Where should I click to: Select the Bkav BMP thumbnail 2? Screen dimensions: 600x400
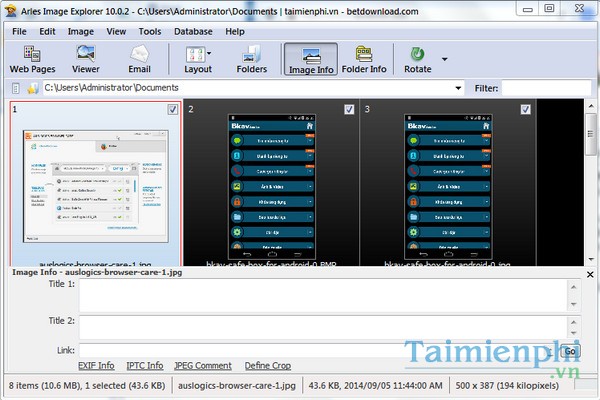tap(271, 183)
